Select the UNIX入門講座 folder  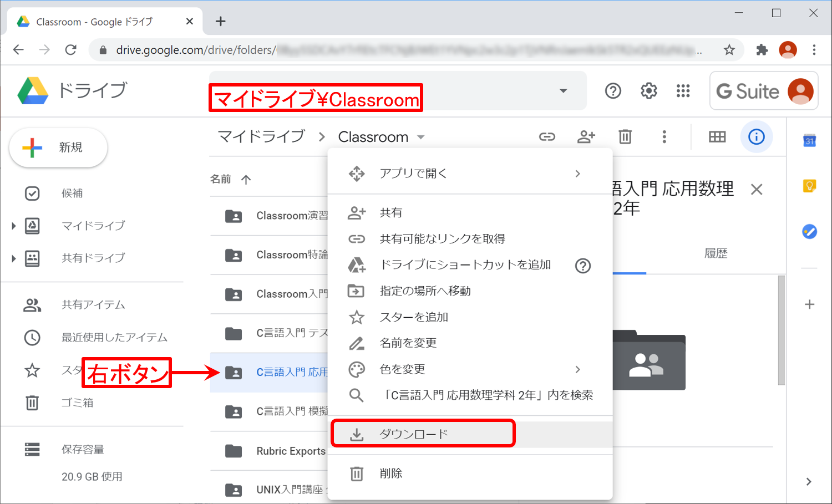coord(270,490)
